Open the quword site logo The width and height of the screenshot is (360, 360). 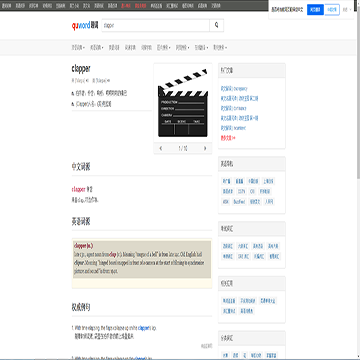tap(85, 25)
